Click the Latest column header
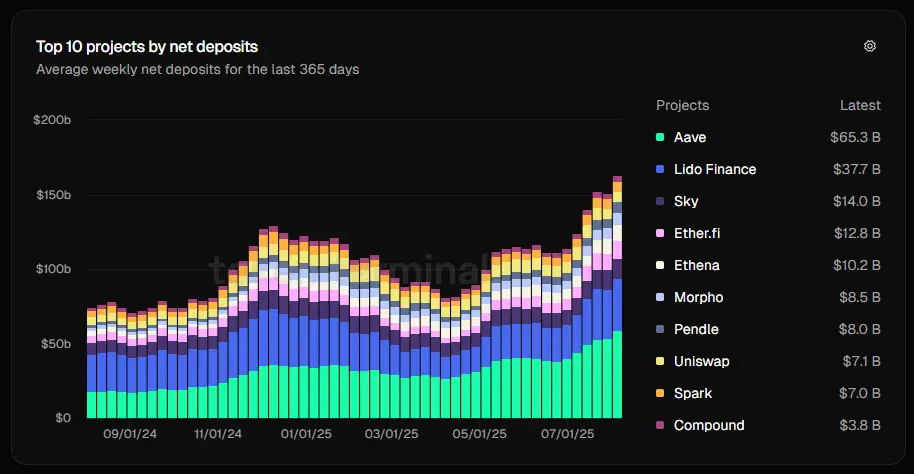Viewport: 914px width, 474px height. pyautogui.click(x=860, y=106)
